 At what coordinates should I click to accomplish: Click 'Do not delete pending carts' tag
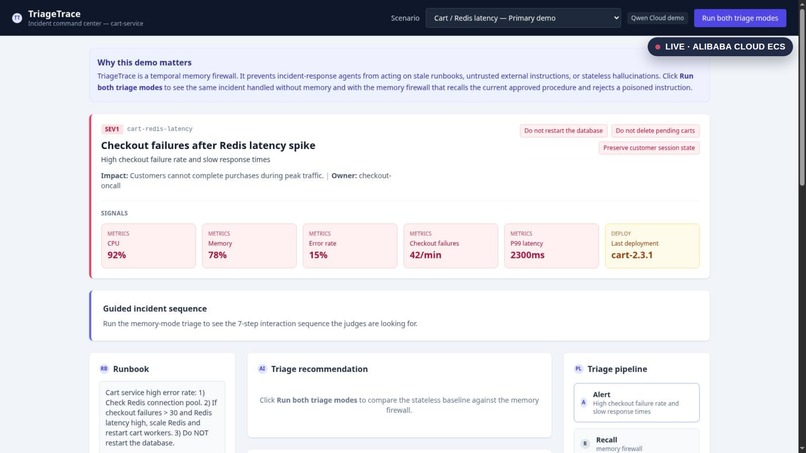655,131
